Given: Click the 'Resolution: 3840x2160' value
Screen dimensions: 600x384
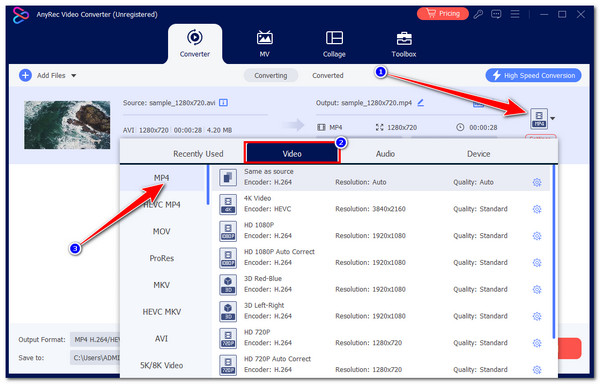Looking at the screenshot, I should 370,209.
